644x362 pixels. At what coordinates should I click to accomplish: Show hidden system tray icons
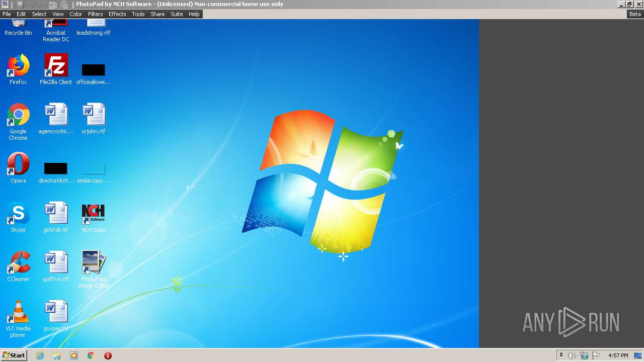(x=561, y=355)
